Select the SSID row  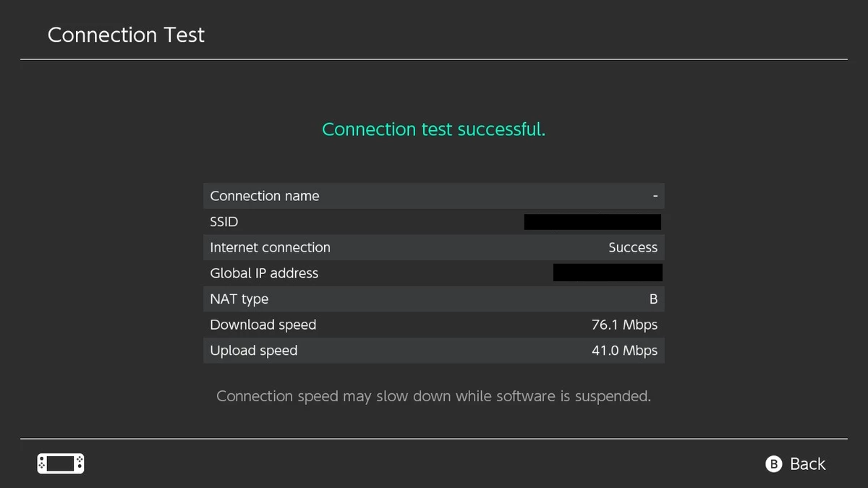point(434,222)
